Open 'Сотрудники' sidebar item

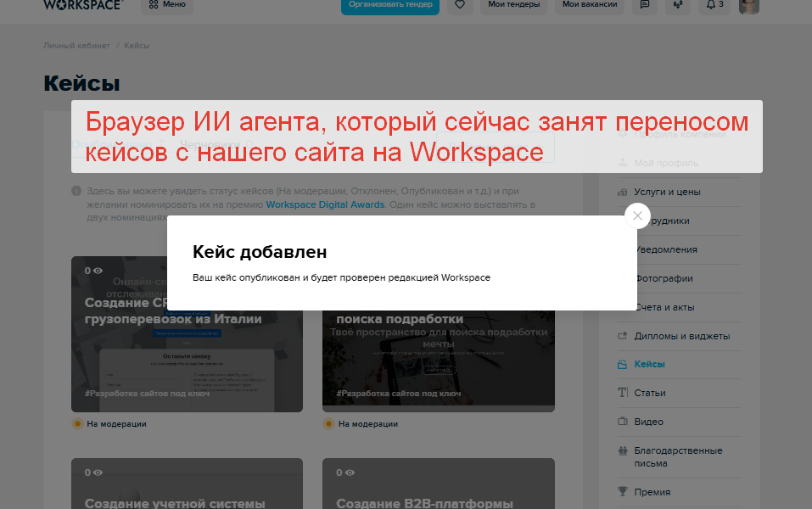[x=669, y=221]
